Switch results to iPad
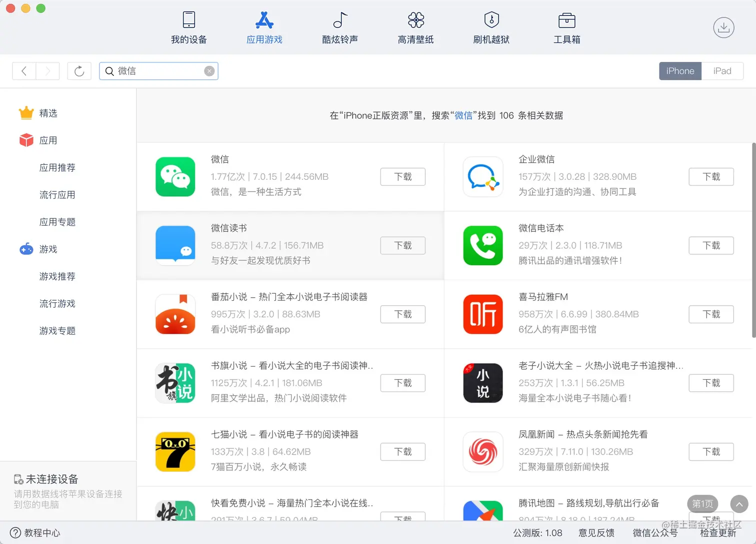The image size is (756, 544). tap(722, 71)
